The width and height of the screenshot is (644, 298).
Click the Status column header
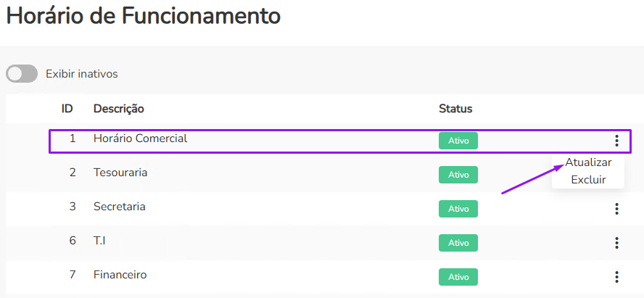point(455,109)
